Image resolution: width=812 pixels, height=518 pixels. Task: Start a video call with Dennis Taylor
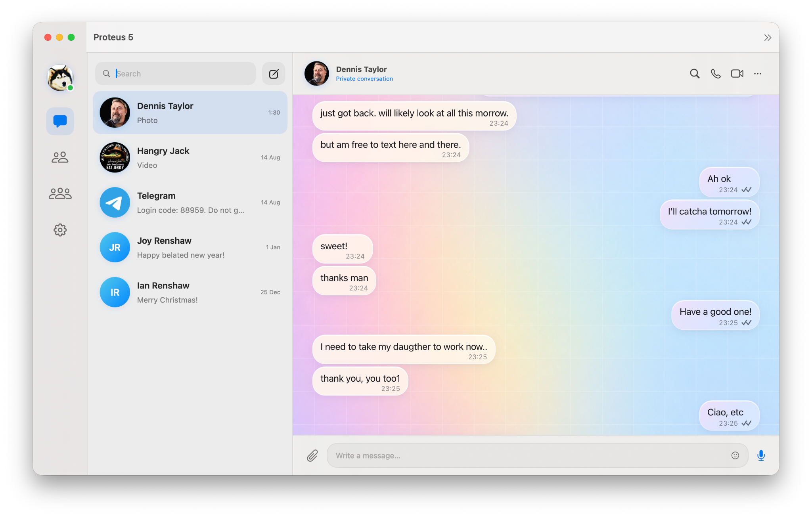(737, 74)
